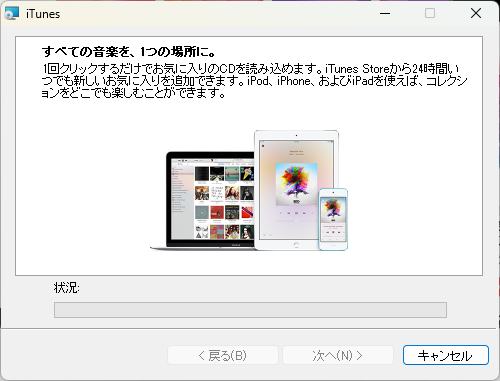Click the disabled 戻る(B) back button
This screenshot has height=381, width=500.
223,355
